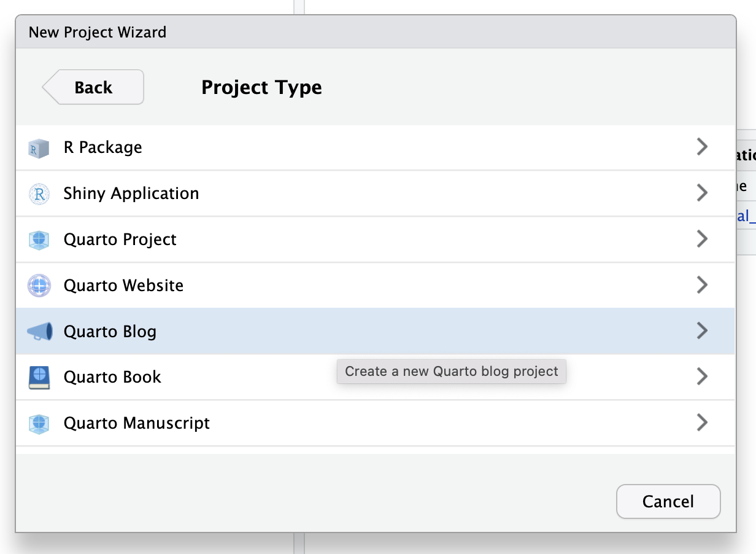Go Back to the previous wizard page

coord(94,87)
